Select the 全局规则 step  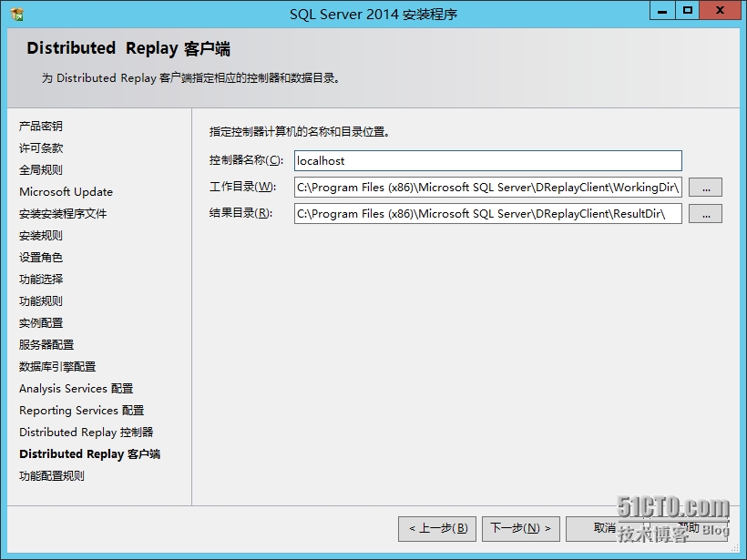(x=41, y=170)
